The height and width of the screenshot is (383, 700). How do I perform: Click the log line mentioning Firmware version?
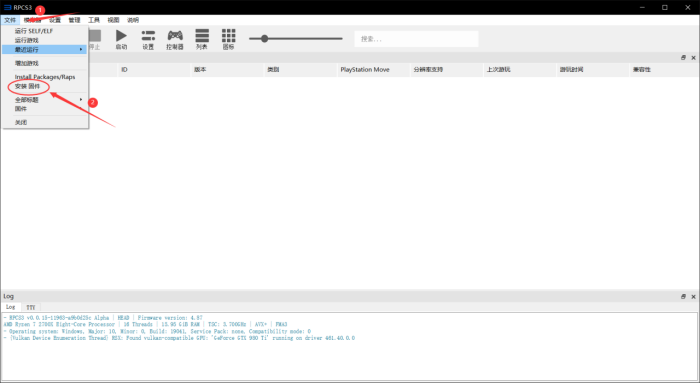(103, 318)
